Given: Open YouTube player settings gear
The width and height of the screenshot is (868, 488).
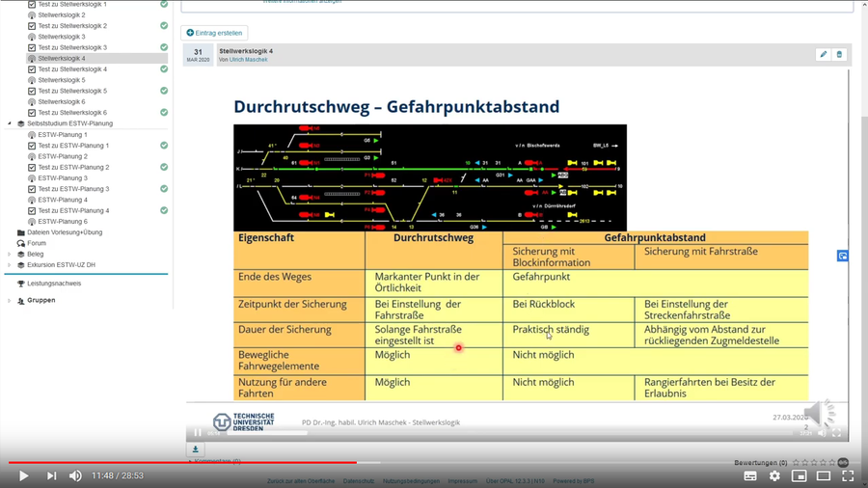Looking at the screenshot, I should coord(774,475).
